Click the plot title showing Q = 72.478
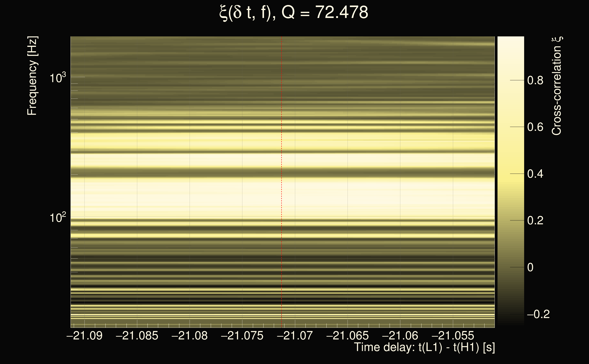 (294, 13)
